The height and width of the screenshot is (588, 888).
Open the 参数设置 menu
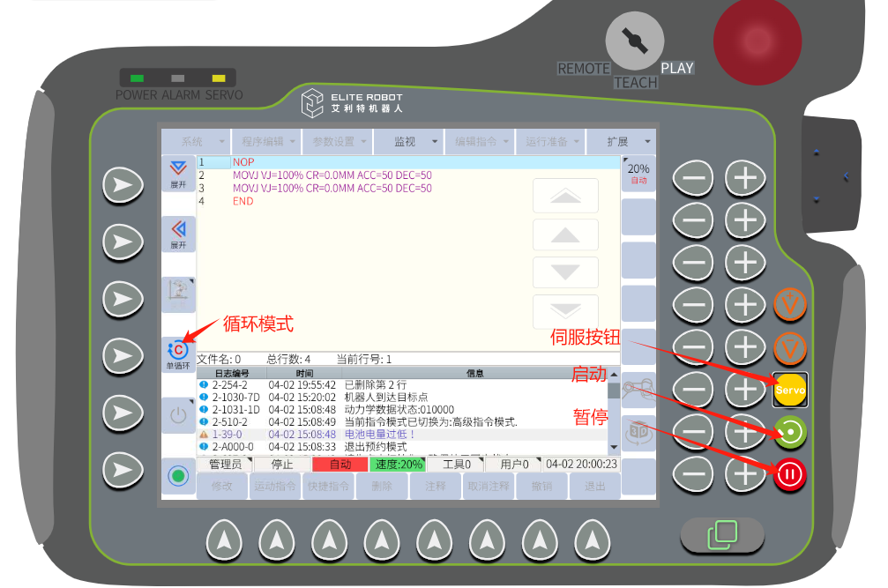(x=337, y=141)
